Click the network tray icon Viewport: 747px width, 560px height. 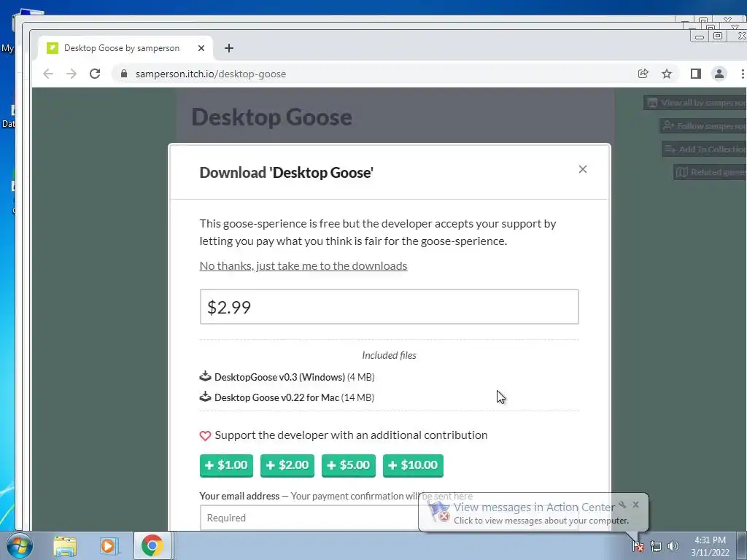pyautogui.click(x=656, y=546)
